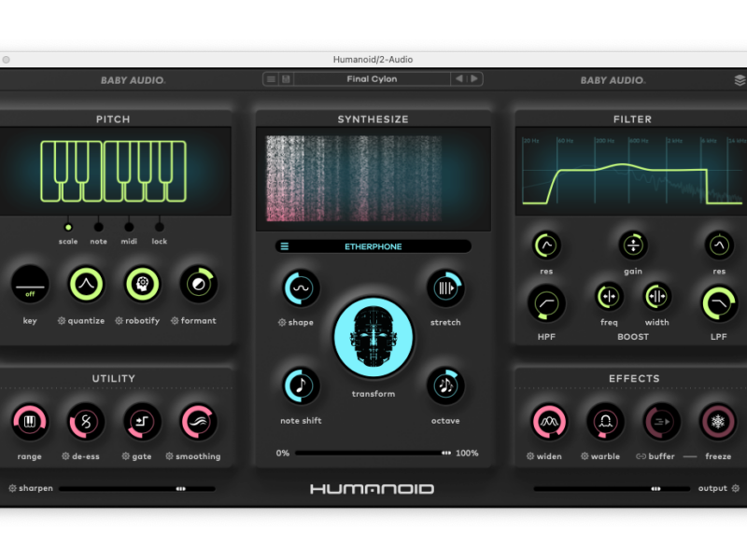Open the key selector showing off
Viewport: 747px width, 560px height.
click(30, 285)
